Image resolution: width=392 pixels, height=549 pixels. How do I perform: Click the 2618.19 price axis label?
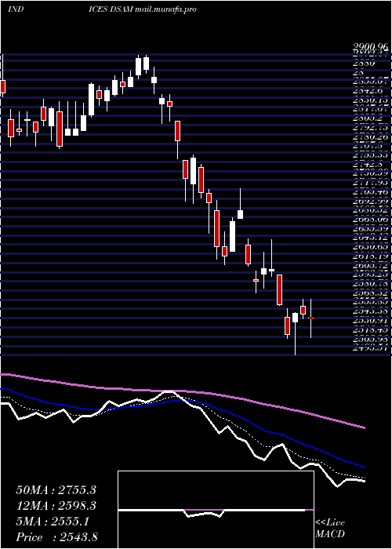coord(372,256)
